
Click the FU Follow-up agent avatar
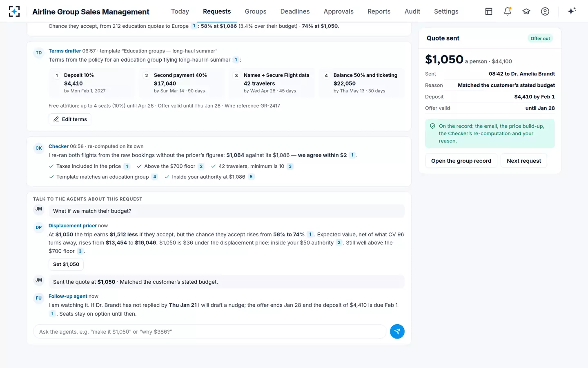click(39, 298)
